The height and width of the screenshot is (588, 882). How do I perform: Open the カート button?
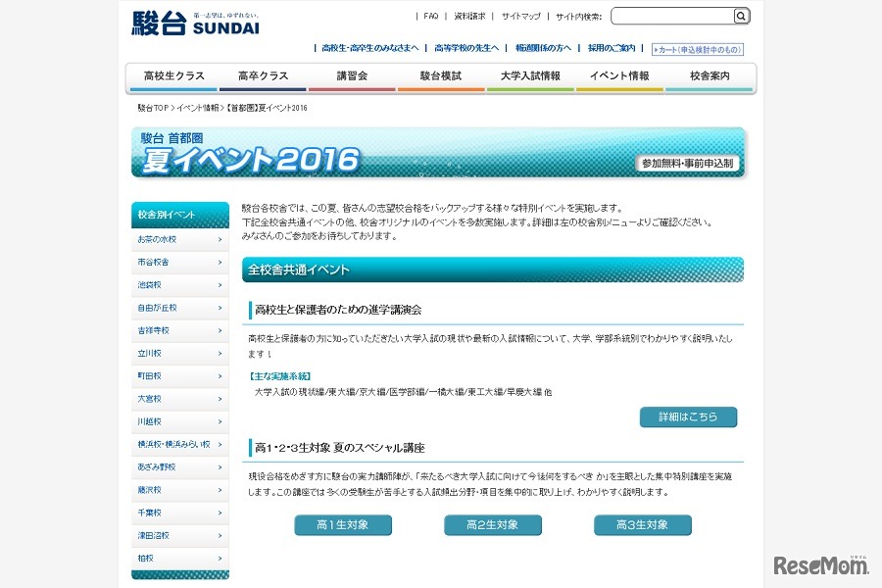point(698,50)
